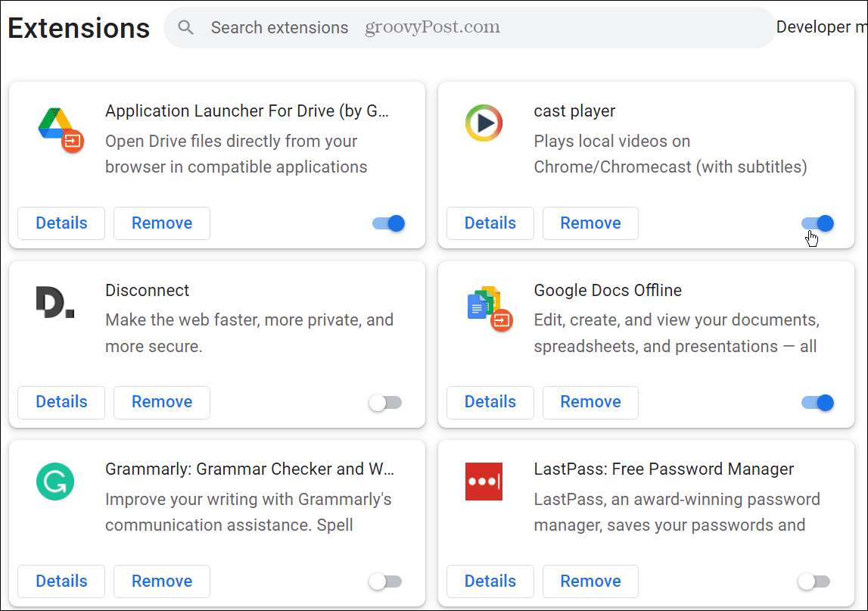Click 'Plays local videos on' description

click(611, 142)
